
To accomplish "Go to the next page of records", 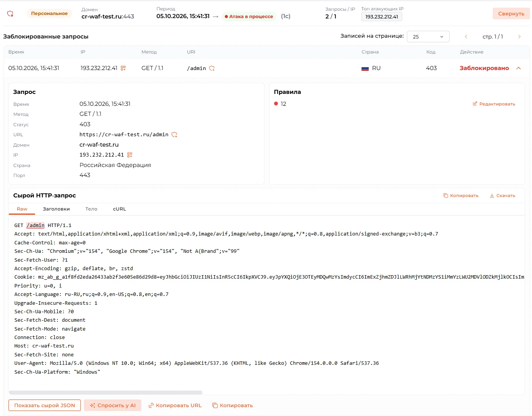I will tap(519, 37).
